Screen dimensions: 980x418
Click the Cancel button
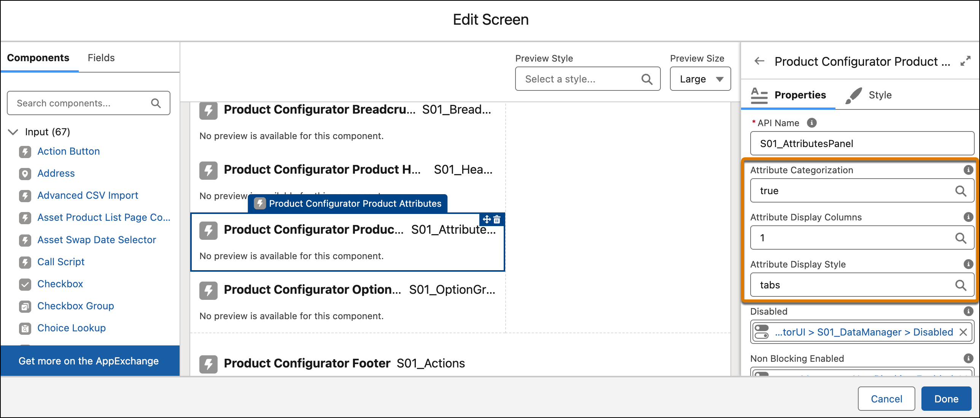coord(886,399)
